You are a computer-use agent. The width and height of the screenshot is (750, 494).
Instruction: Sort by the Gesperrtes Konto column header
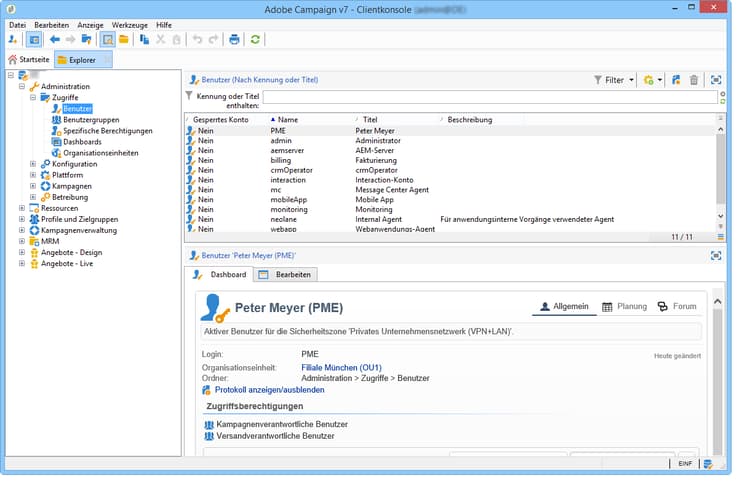pos(226,120)
